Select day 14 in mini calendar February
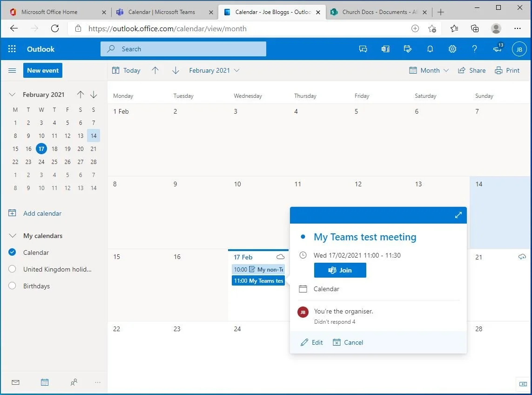This screenshot has height=395, width=532. 94,136
